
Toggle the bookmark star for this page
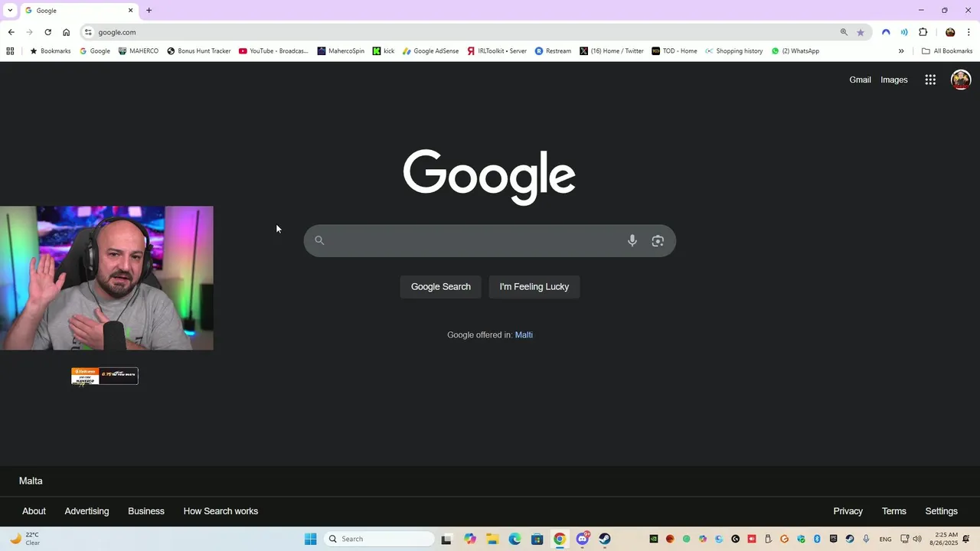pyautogui.click(x=861, y=32)
